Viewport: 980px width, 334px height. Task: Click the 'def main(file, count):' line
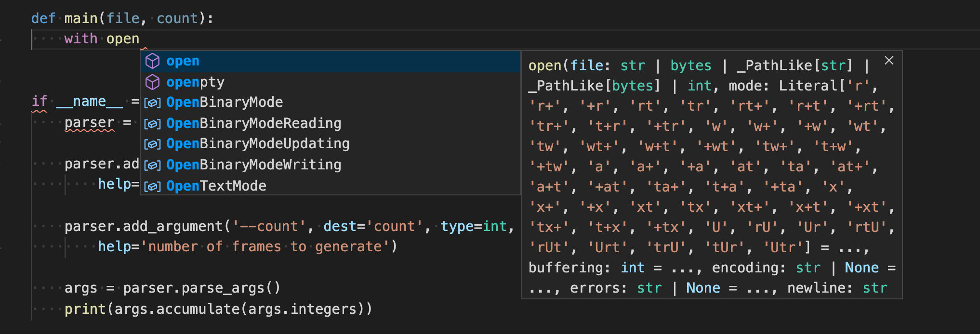122,18
